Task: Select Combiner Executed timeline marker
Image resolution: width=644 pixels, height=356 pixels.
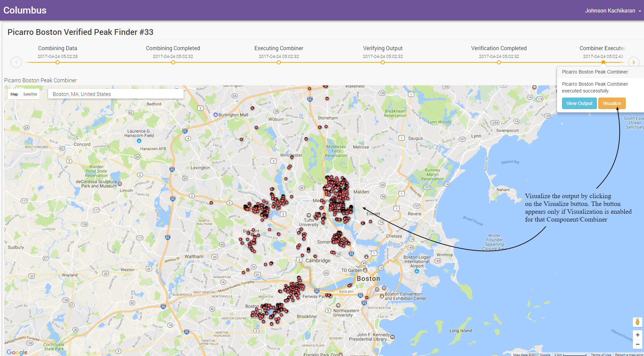Action: point(603,62)
